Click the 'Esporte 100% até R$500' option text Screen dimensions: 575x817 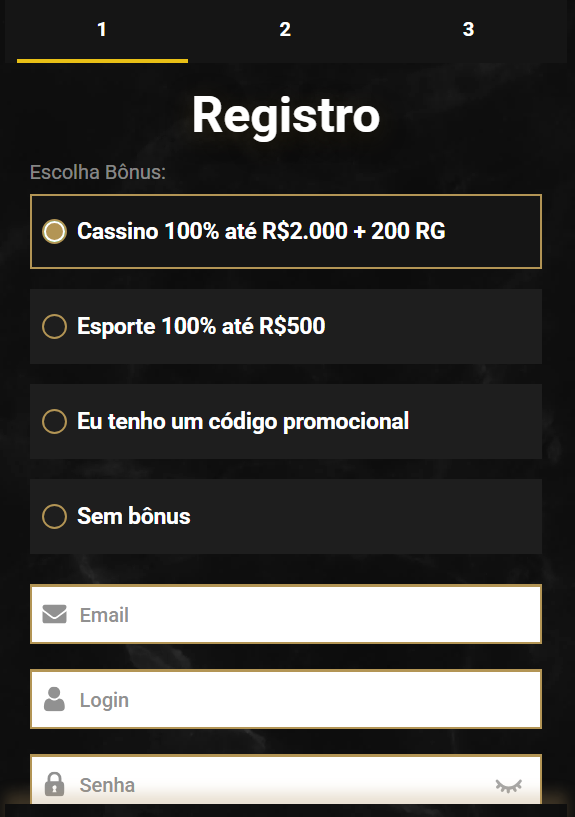[201, 327]
